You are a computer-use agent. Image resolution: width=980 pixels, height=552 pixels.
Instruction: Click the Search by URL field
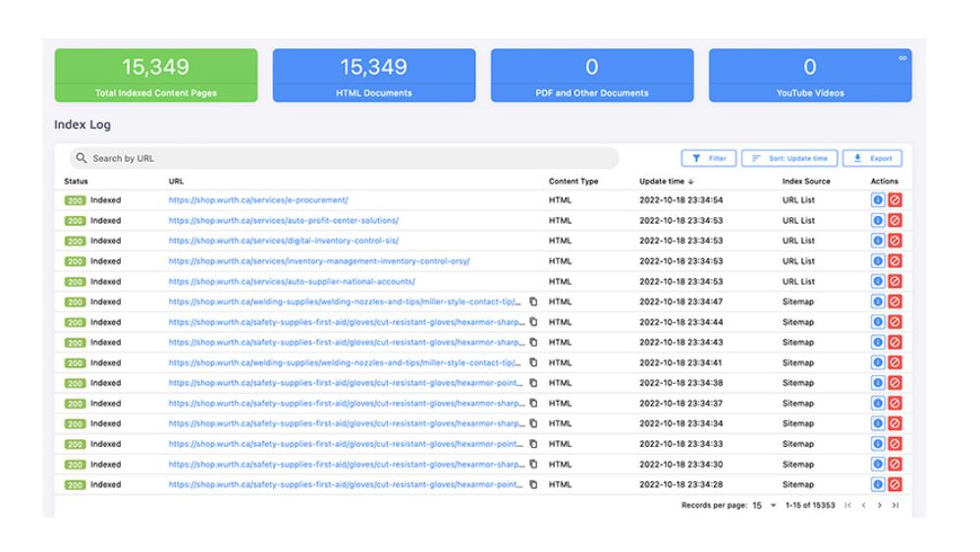tap(344, 158)
